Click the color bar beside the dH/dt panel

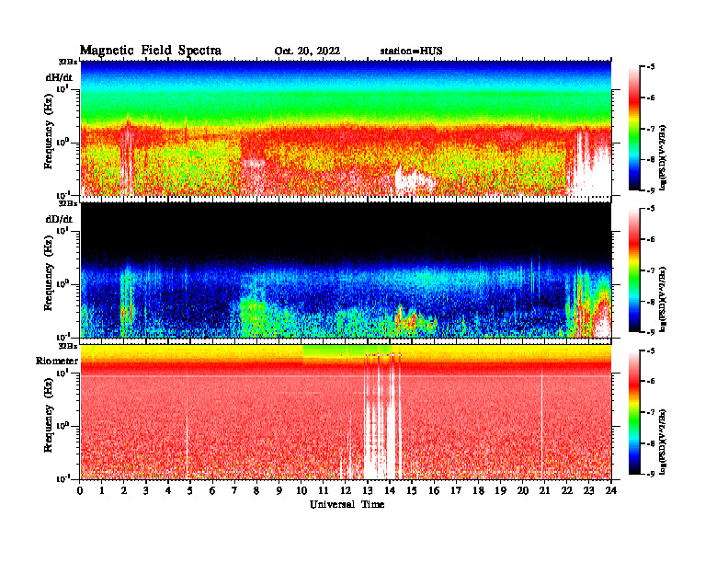point(634,128)
